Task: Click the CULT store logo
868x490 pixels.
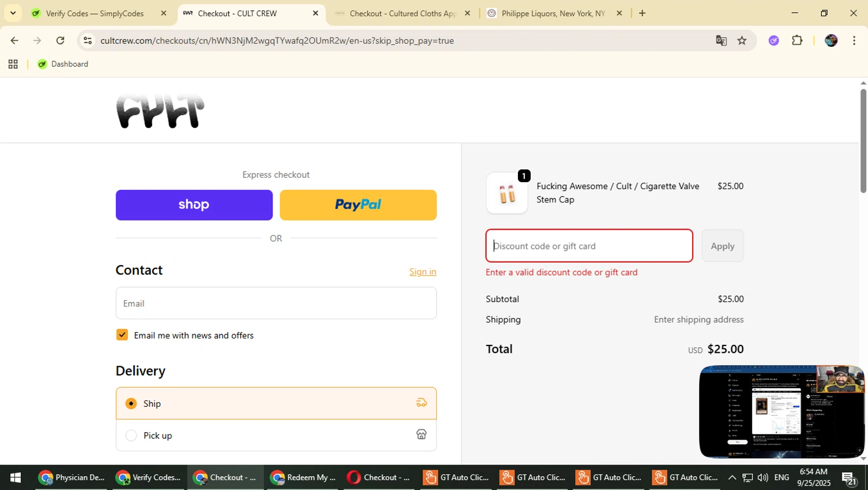Action: [x=160, y=110]
